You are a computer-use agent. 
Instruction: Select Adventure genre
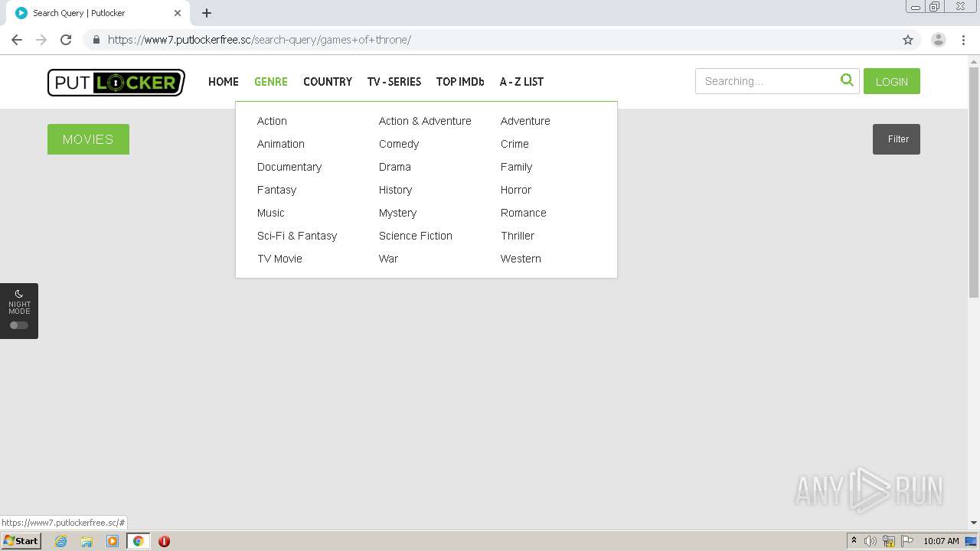[525, 121]
